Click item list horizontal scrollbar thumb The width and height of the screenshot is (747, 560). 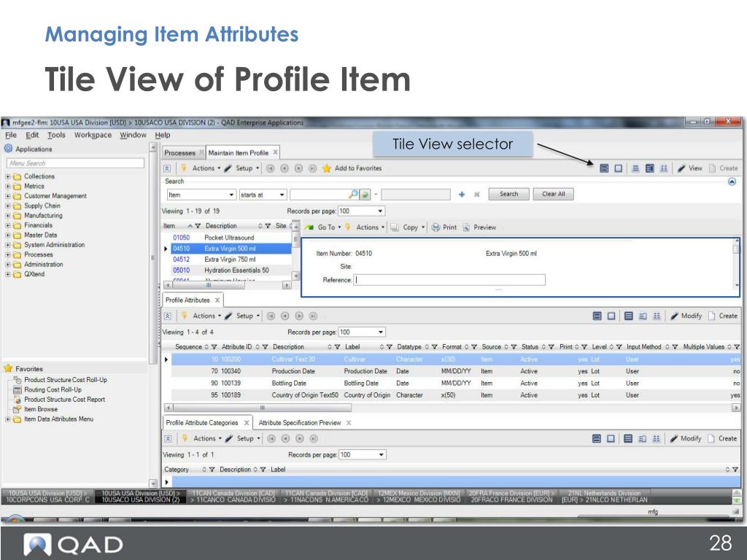(208, 285)
